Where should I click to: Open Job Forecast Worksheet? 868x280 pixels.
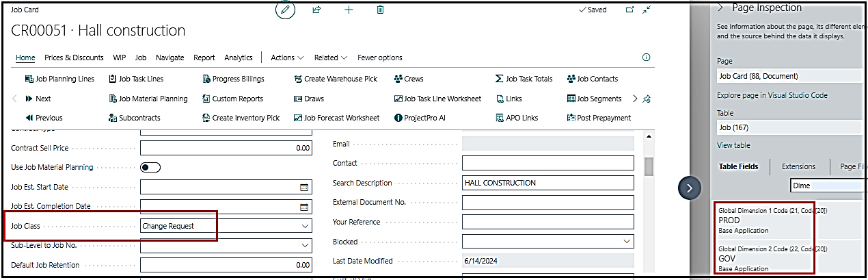tap(337, 118)
